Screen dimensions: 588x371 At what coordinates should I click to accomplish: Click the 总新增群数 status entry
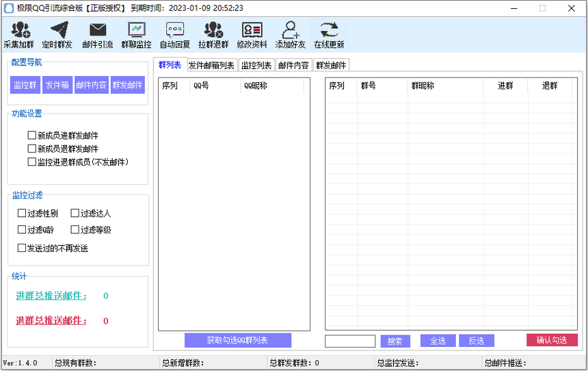tap(183, 363)
